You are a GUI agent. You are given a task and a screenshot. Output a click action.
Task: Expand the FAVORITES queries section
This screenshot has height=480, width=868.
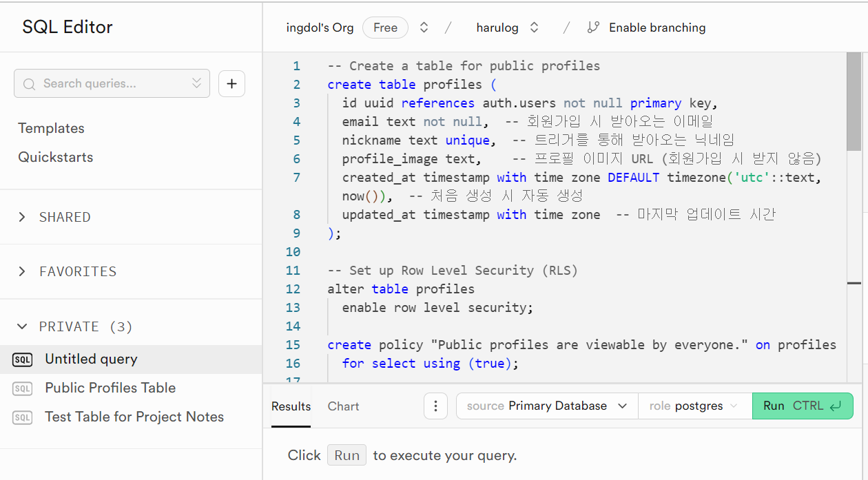[131, 271]
